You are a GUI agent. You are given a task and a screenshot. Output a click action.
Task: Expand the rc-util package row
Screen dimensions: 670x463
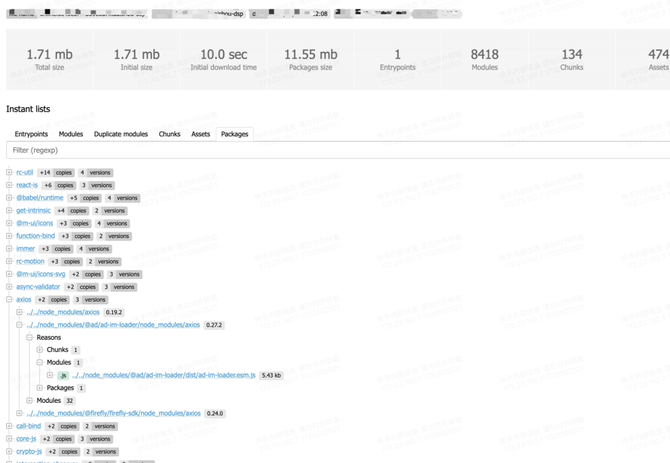[x=9, y=173]
